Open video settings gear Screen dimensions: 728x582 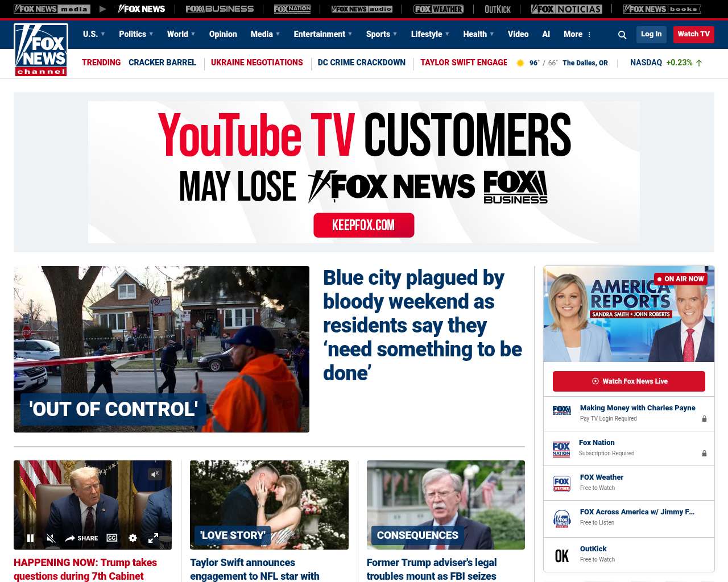click(x=133, y=538)
